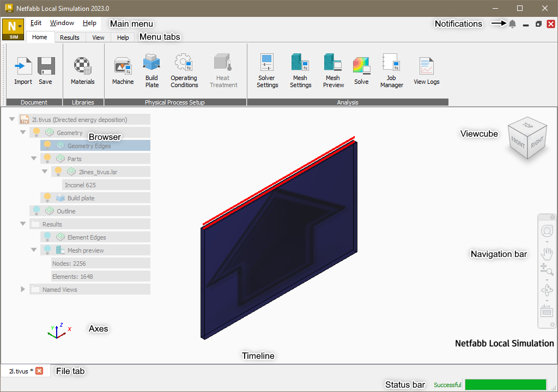Collapse the 2lines_tivus.lsr node

pos(45,172)
